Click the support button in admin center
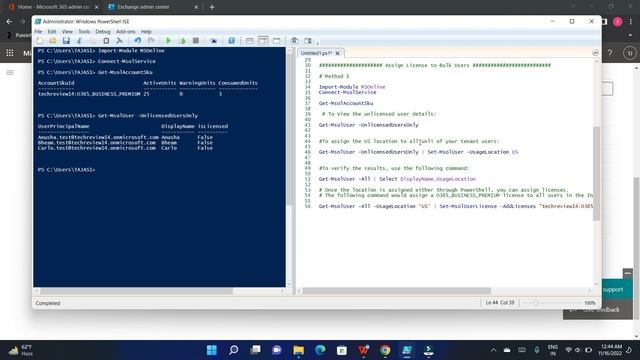Screen dimensions: 640x360 click(617, 289)
